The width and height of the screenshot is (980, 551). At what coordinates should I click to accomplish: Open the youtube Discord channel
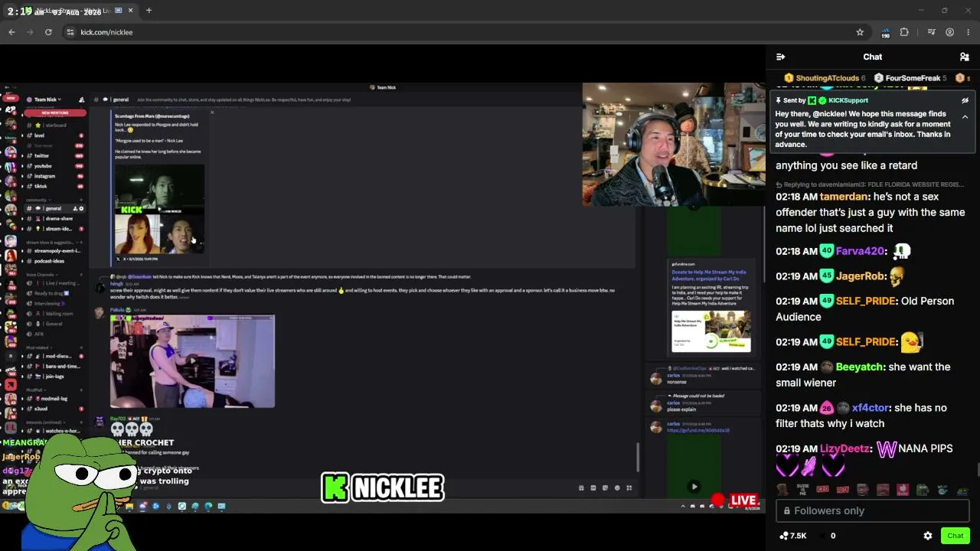point(55,166)
